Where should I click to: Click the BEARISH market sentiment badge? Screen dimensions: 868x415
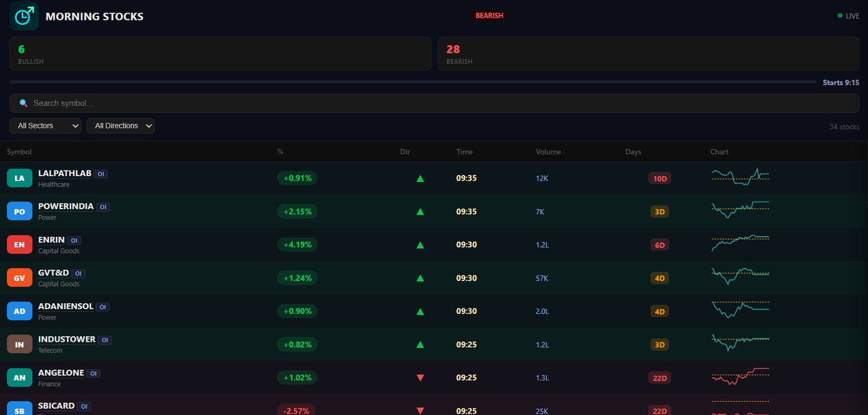tap(489, 16)
